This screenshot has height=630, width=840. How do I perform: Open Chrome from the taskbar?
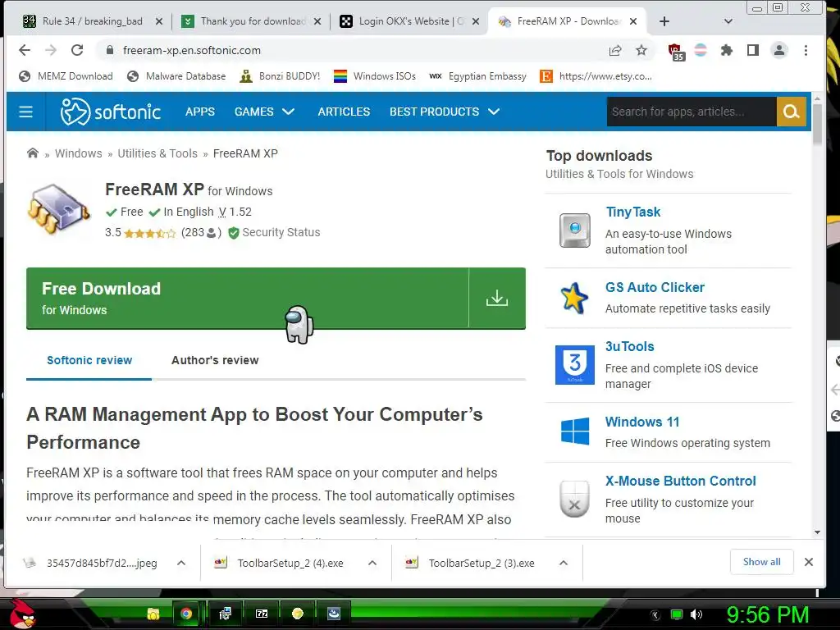(186, 614)
